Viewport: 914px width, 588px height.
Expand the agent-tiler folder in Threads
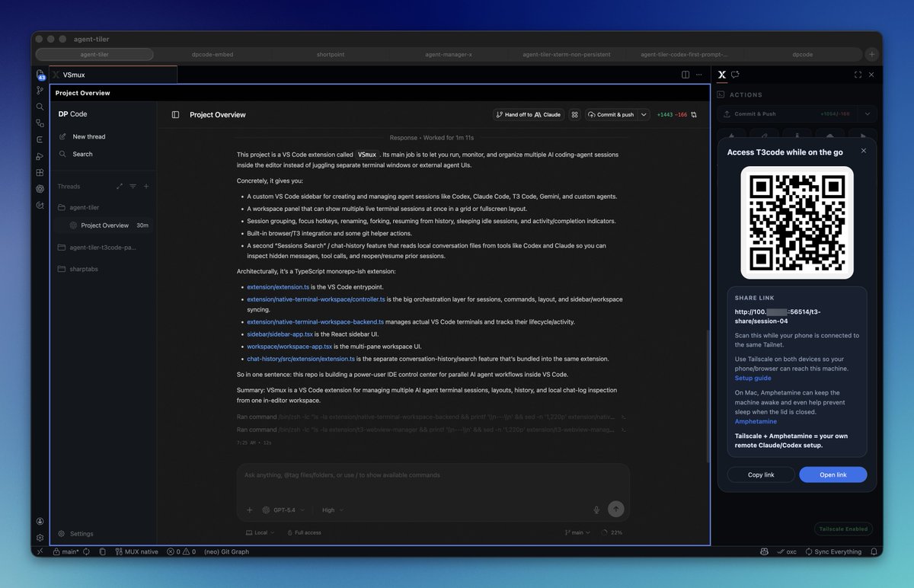[79, 207]
